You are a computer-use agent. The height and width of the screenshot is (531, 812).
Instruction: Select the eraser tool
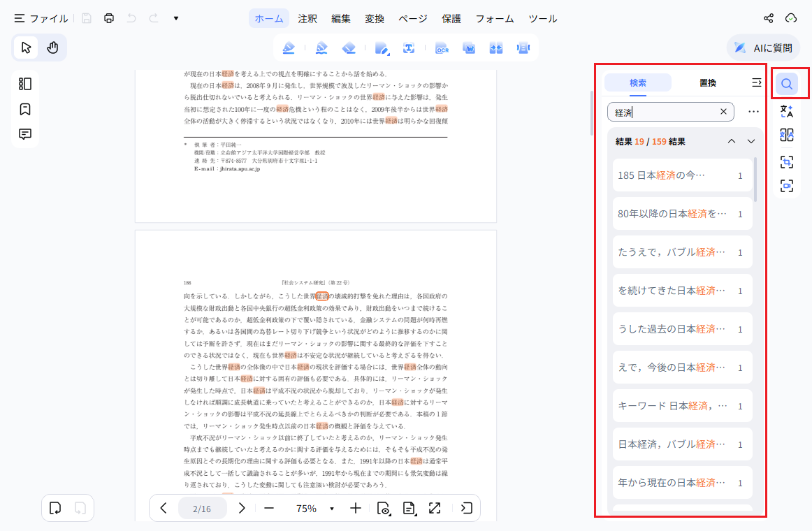(349, 48)
